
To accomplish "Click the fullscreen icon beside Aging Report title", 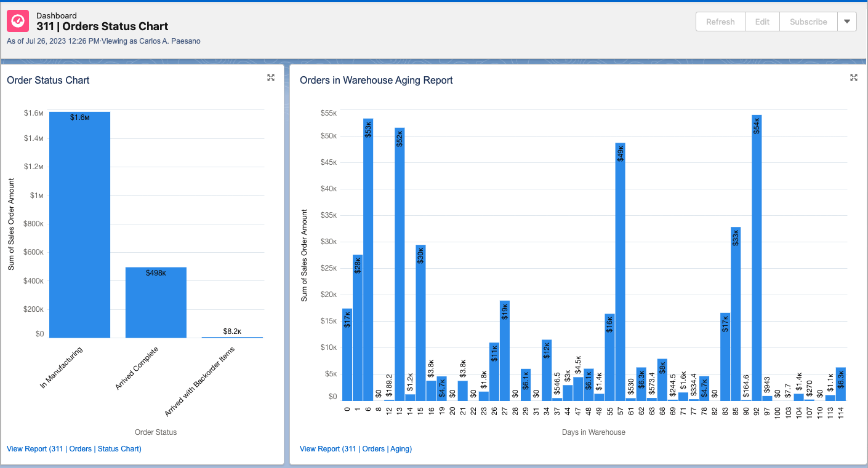I will point(854,77).
